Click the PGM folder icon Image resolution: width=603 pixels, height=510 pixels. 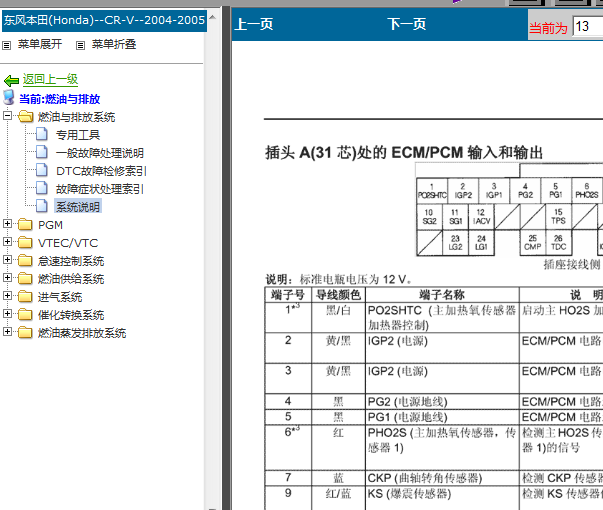(x=25, y=224)
